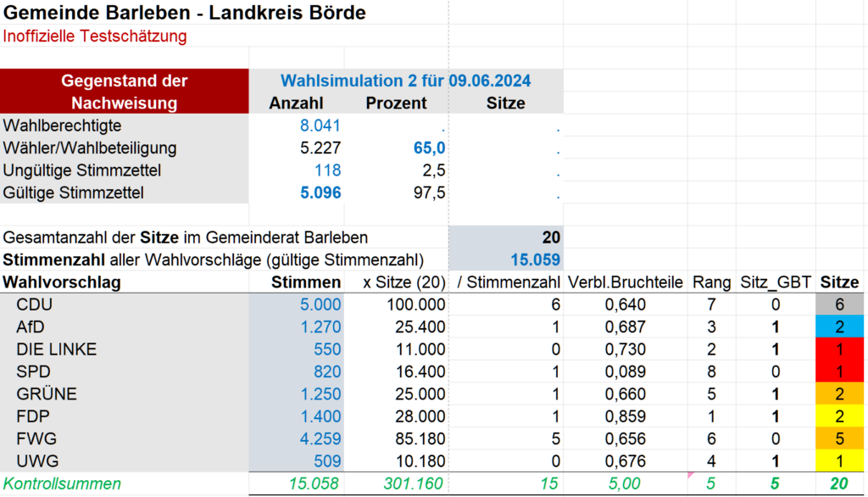Select the UWG votes value 509
The image size is (868, 497).
point(328,461)
